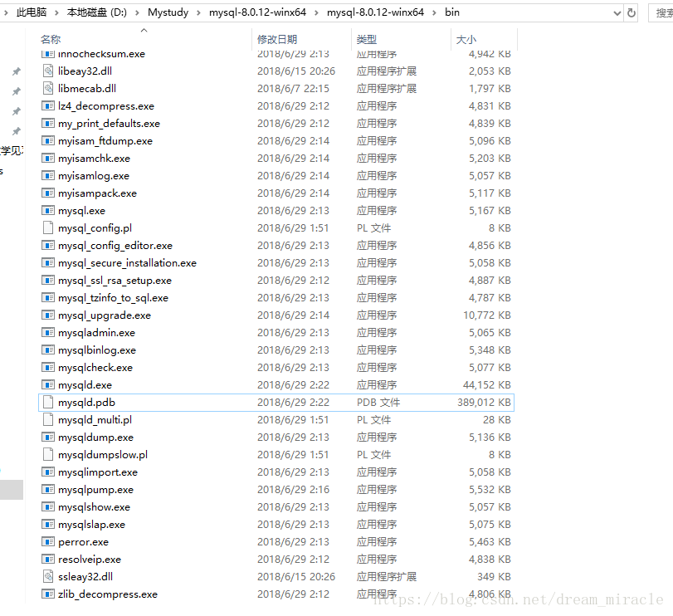Select lz4_decompress.exe application icon
Image resolution: width=673 pixels, height=616 pixels.
click(48, 105)
